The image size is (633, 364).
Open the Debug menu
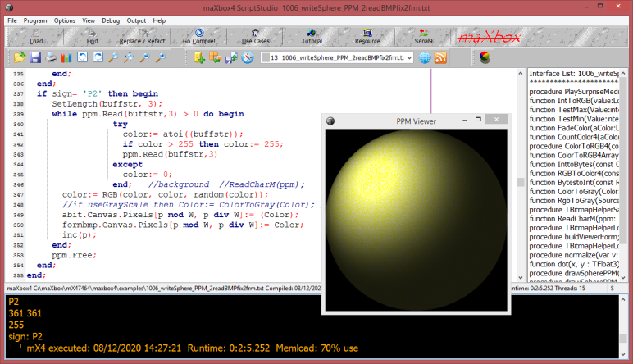(x=111, y=20)
